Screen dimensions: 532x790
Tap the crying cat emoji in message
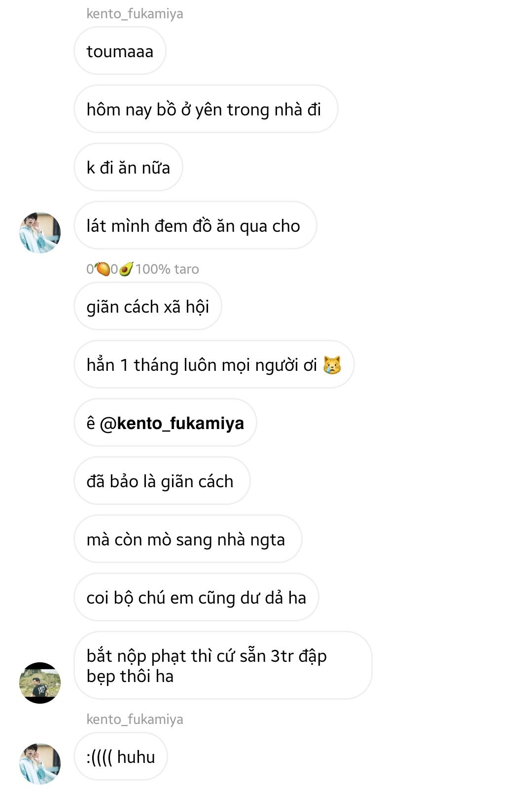332,365
